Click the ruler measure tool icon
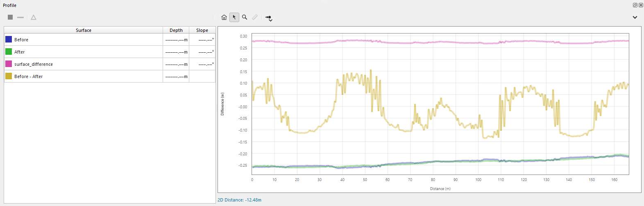 pos(255,17)
